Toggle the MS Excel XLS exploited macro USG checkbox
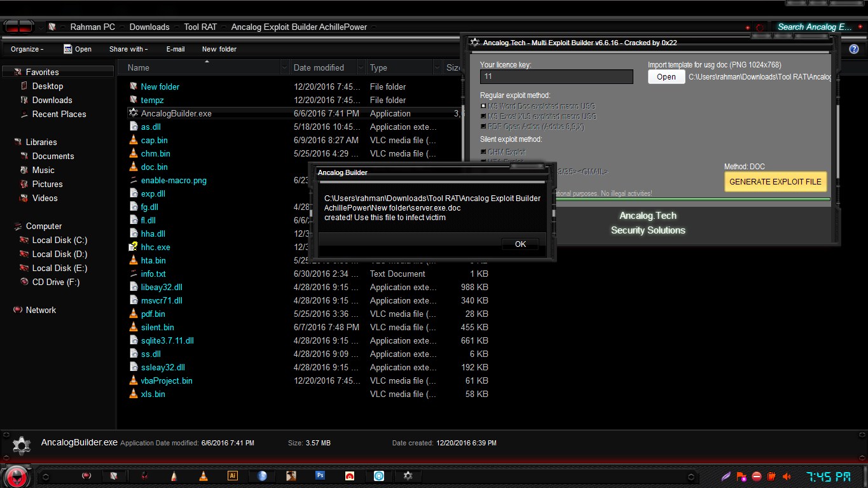The image size is (868, 488). pos(483,116)
